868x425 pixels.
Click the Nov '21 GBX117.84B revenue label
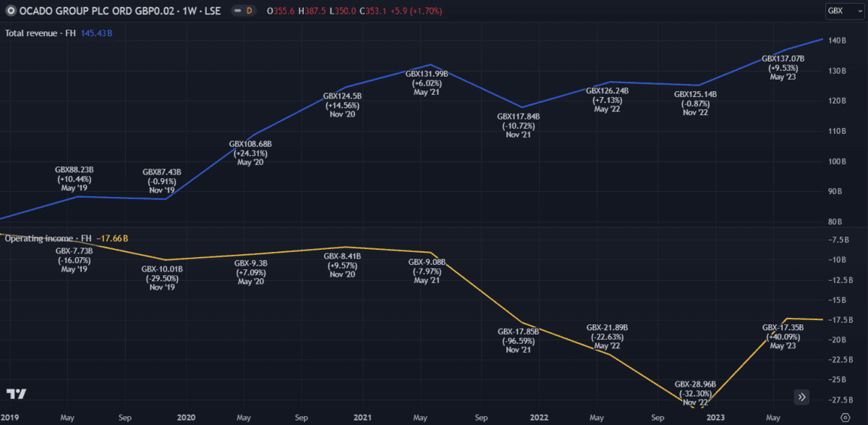pos(519,125)
